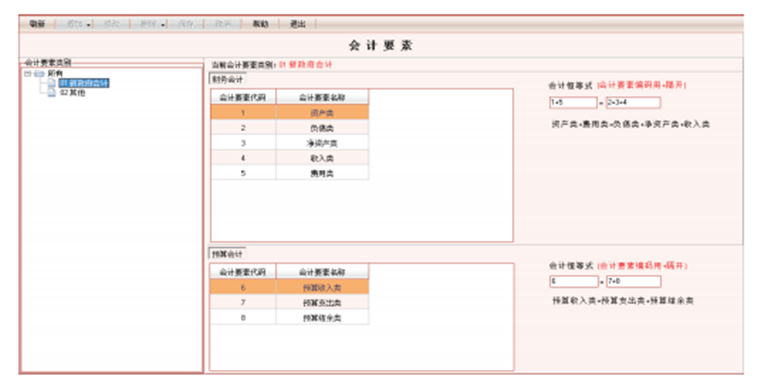Image resolution: width=760 pixels, height=384 pixels.
Task: Open the dropdown arrow beside 删除
Action: (x=163, y=24)
